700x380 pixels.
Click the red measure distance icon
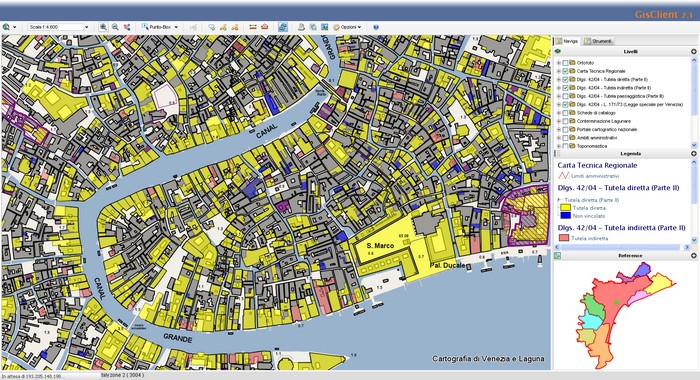click(253, 27)
